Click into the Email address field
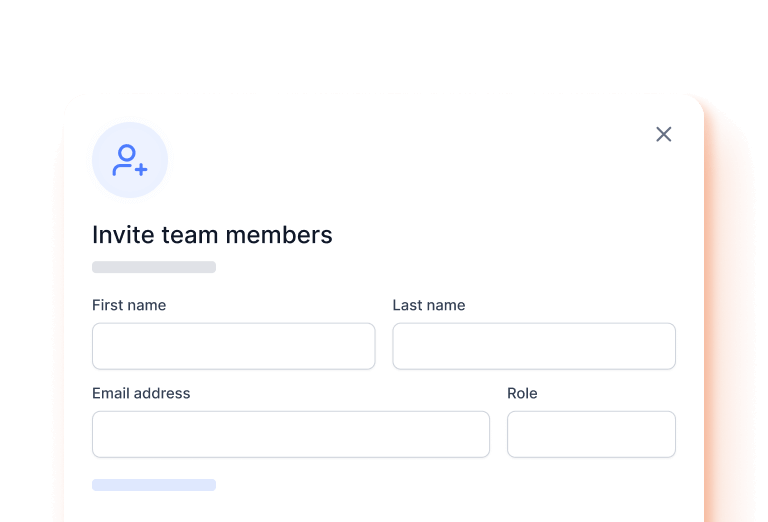 point(290,434)
